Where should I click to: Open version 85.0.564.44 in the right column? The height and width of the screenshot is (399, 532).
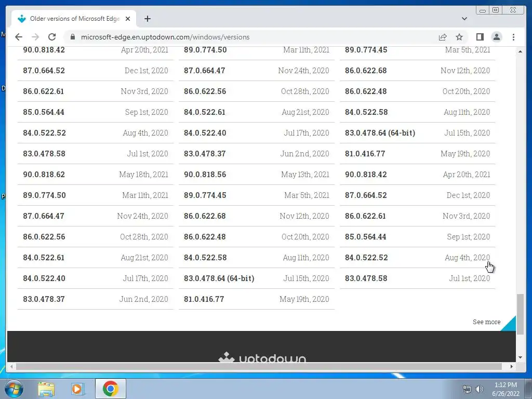[417, 236]
